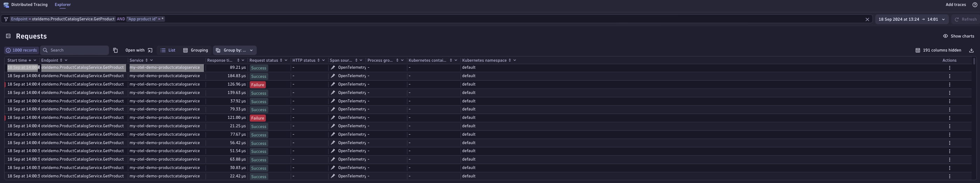This screenshot has height=183, width=980.
Task: Open actions menu for 21.25 µs row
Action: [949, 126]
